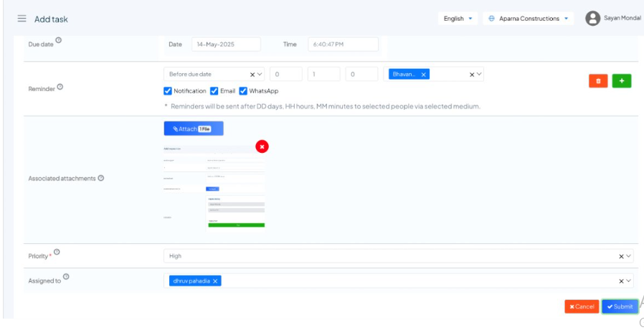Screen dimensions: 644x330
Task: Click the Submit button
Action: point(620,306)
